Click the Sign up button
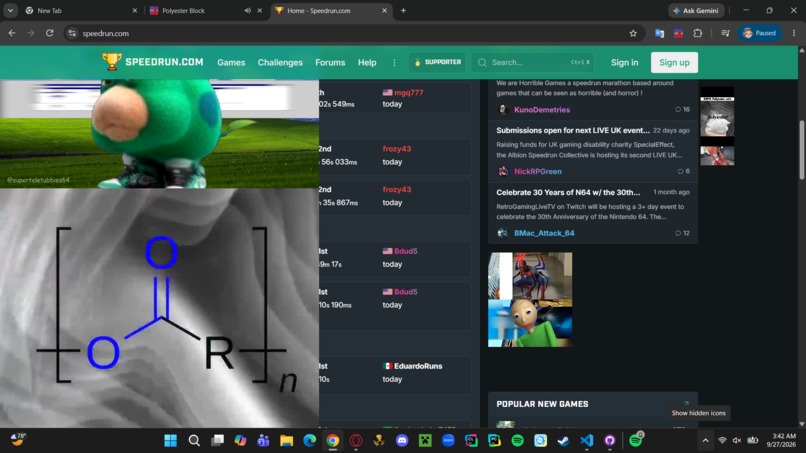 (x=674, y=62)
